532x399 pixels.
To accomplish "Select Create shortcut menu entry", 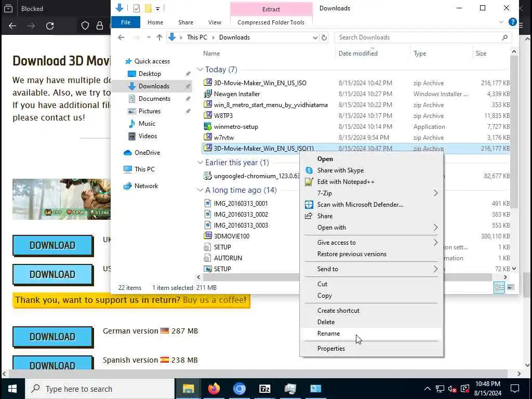I will tap(338, 311).
